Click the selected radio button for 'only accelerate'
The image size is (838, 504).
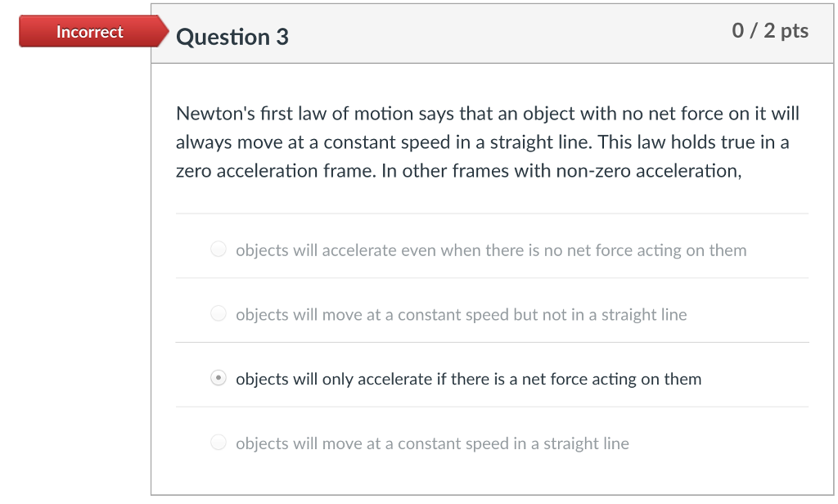click(x=219, y=378)
